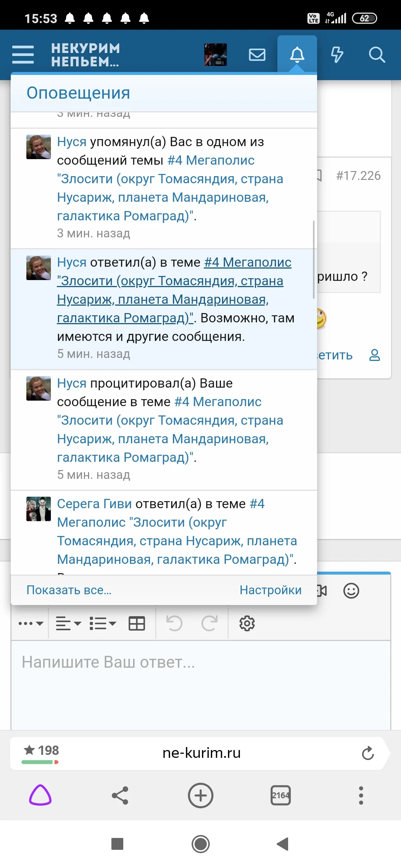
Task: Click the undo arrow in editor
Action: tap(174, 624)
